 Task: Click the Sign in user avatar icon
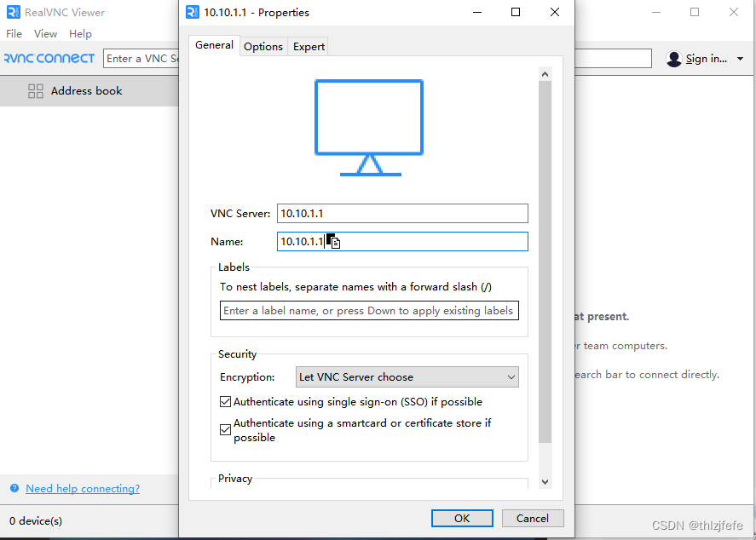[x=673, y=59]
